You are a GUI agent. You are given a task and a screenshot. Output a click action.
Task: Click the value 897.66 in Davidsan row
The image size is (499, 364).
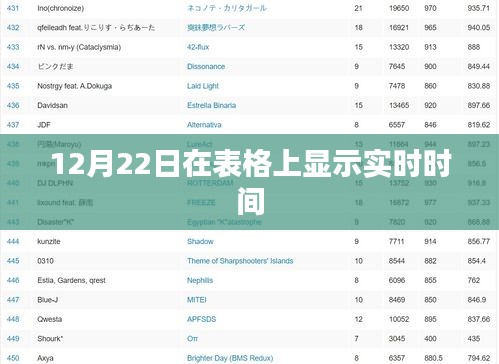pyautogui.click(x=478, y=105)
